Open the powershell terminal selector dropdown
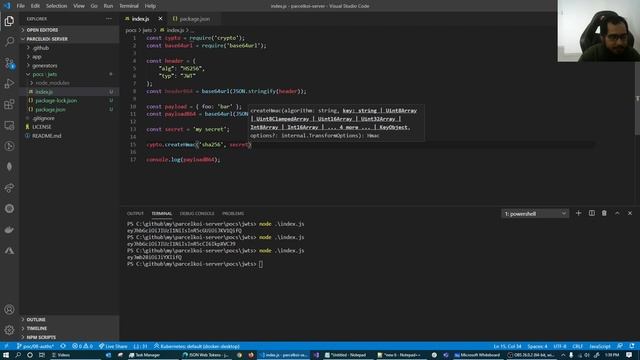This screenshot has height=360, width=640. (x=535, y=213)
